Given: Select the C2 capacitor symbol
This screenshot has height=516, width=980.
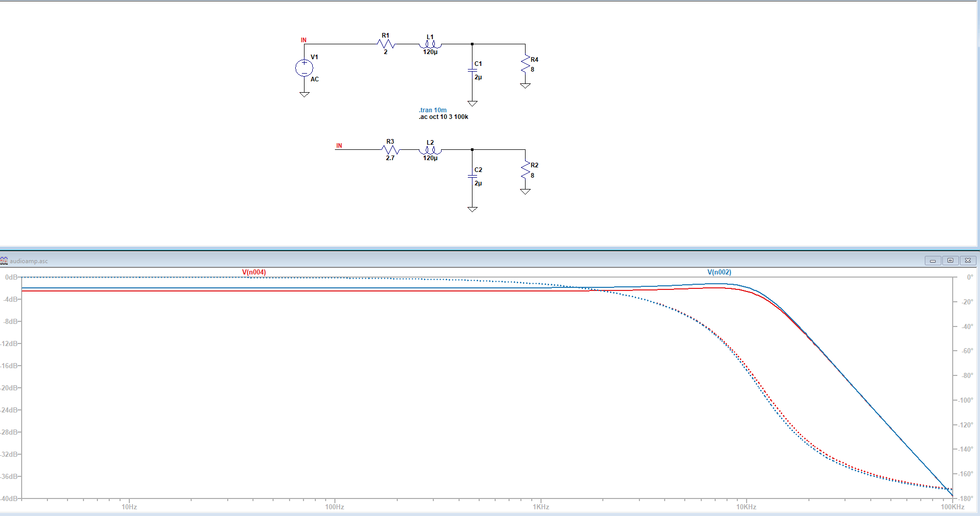Looking at the screenshot, I should pyautogui.click(x=472, y=176).
